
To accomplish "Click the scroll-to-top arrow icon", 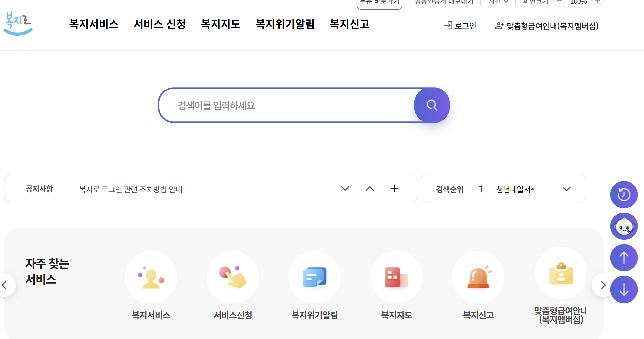I will 624,258.
